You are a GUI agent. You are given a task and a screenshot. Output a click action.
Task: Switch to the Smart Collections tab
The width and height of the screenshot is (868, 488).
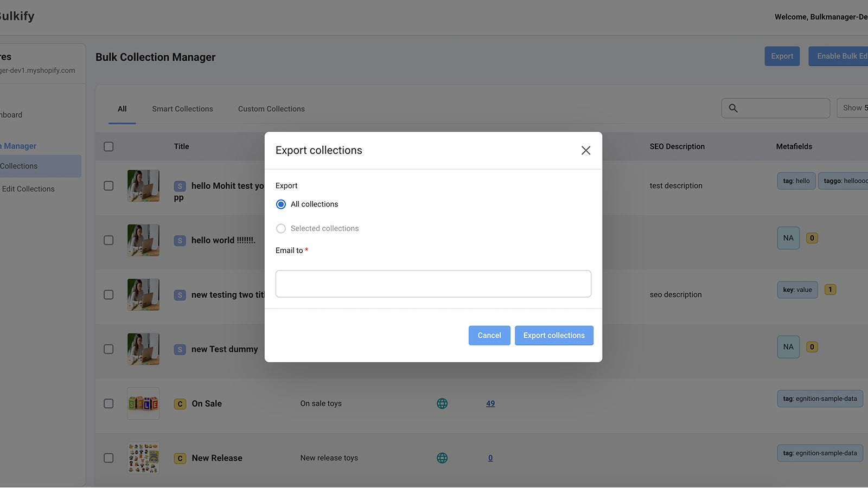[x=182, y=109]
